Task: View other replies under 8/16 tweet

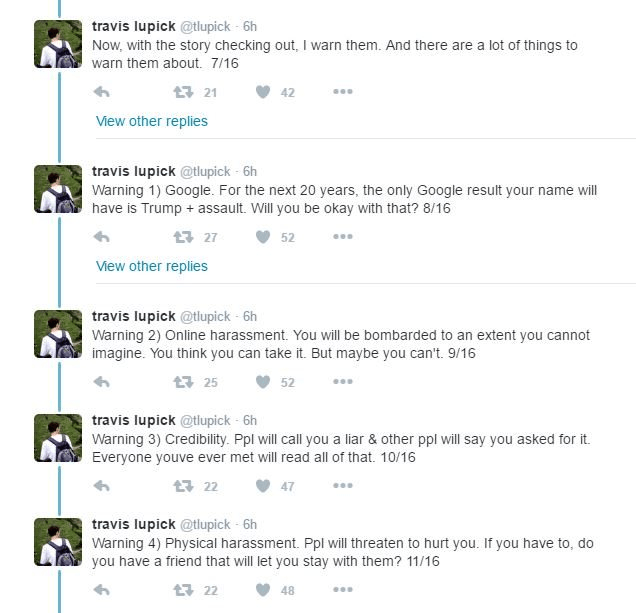Action: [x=152, y=266]
